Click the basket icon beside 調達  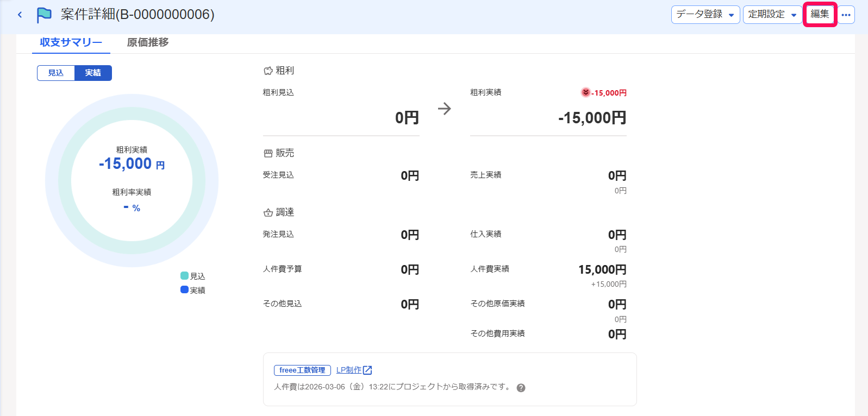pos(268,213)
